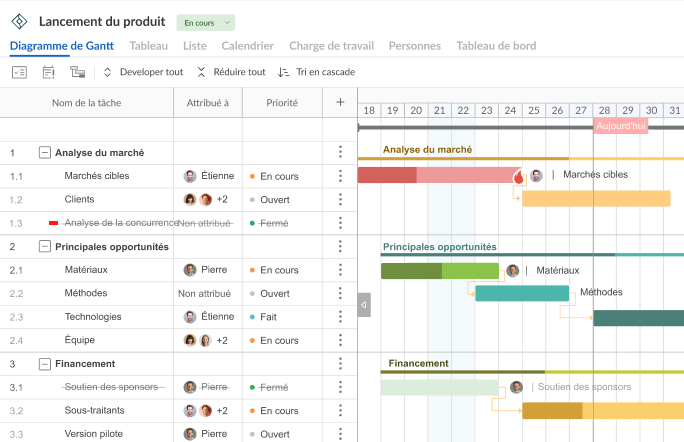684x442 pixels.
Task: Collapse the Financement group
Action: [x=44, y=364]
